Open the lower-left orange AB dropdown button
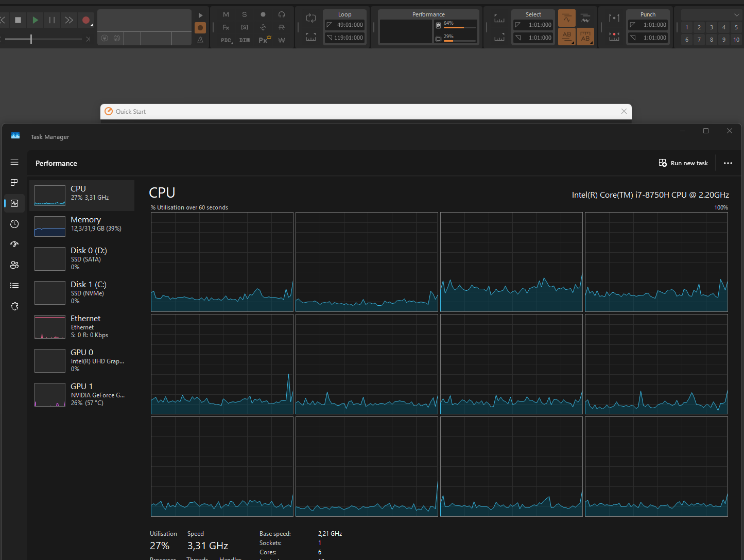Image resolution: width=744 pixels, height=560 pixels. click(567, 37)
